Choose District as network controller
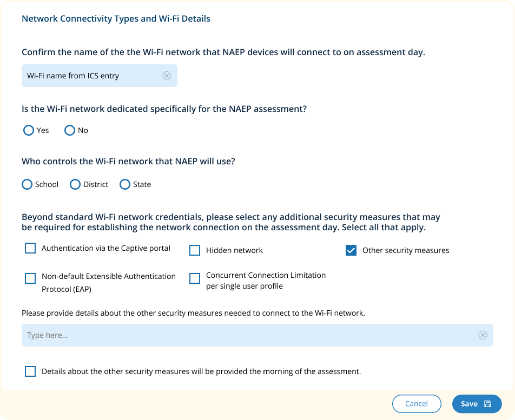Image resolution: width=515 pixels, height=420 pixels. pyautogui.click(x=75, y=184)
